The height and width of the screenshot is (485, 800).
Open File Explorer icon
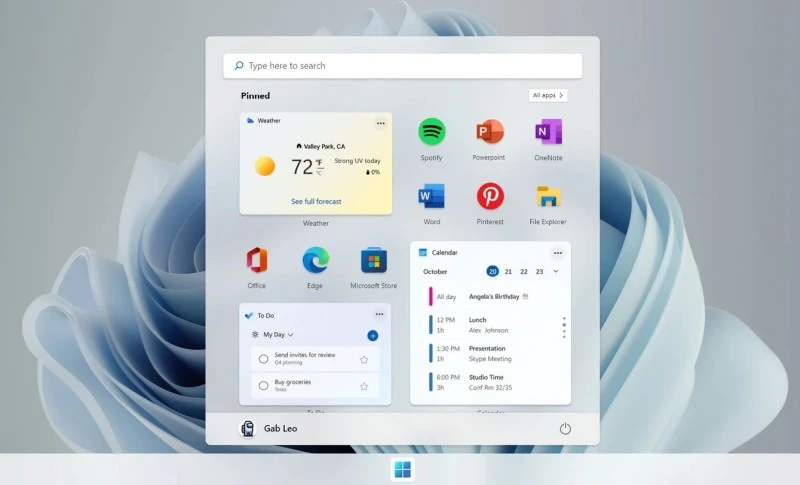(548, 196)
